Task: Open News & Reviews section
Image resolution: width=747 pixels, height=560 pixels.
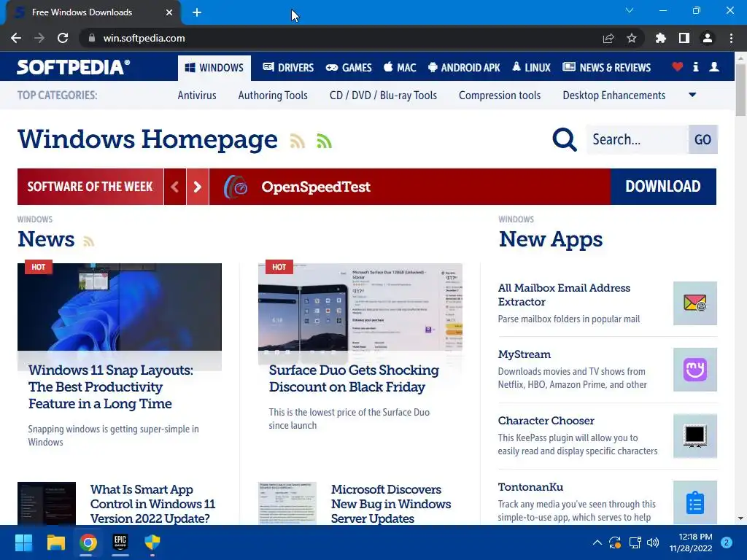Action: click(606, 68)
